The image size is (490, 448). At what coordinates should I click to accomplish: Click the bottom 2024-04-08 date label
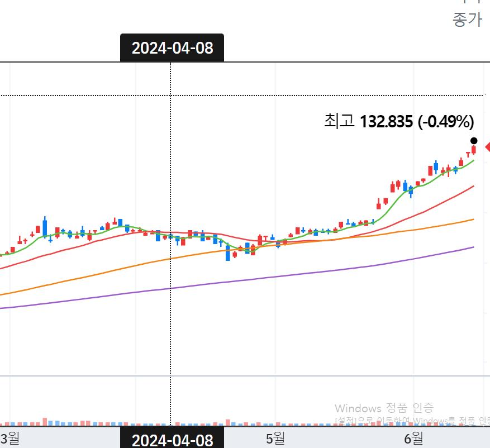point(172,440)
